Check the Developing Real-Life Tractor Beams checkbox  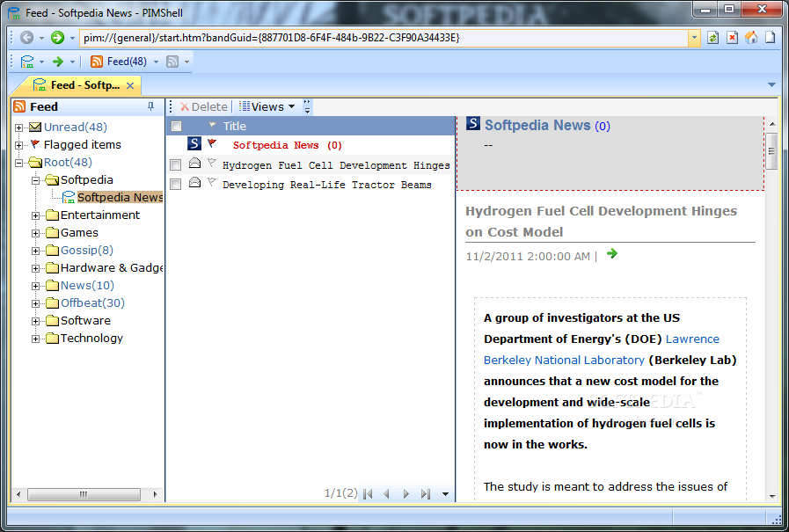point(176,185)
